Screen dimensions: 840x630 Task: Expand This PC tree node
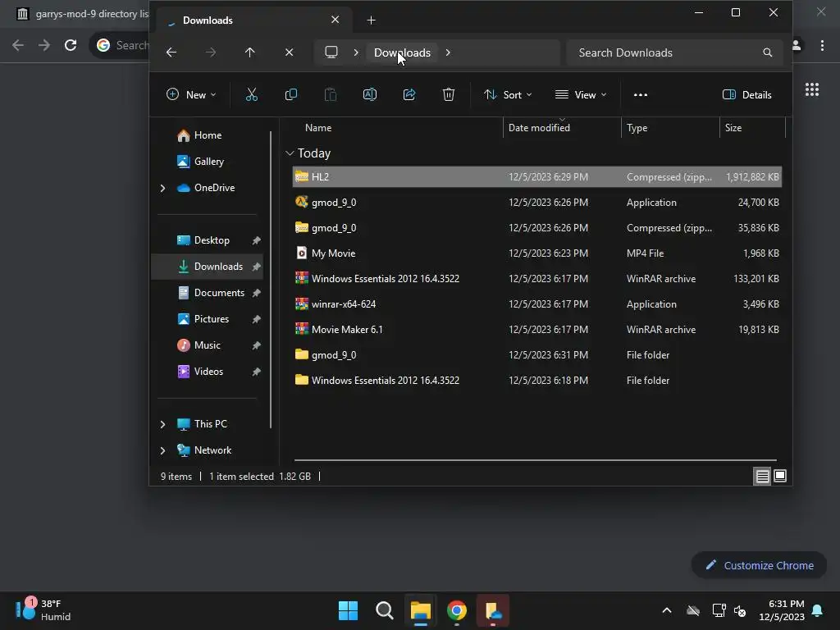pyautogui.click(x=162, y=424)
